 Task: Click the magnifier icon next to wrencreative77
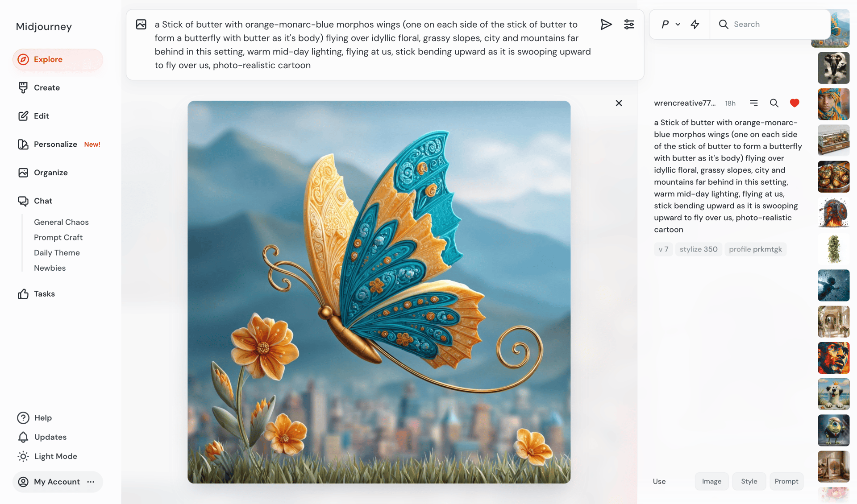[774, 103]
